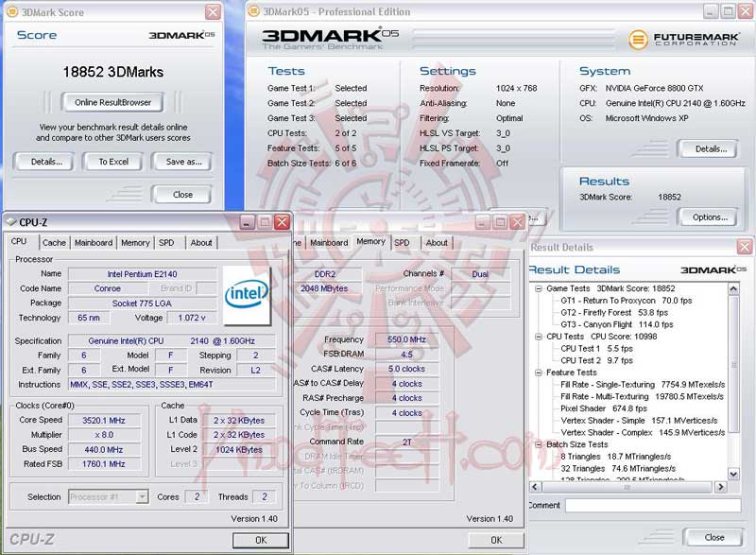Close the 3DMark Score window
Viewport: 756px width, 555px height.
point(213,12)
